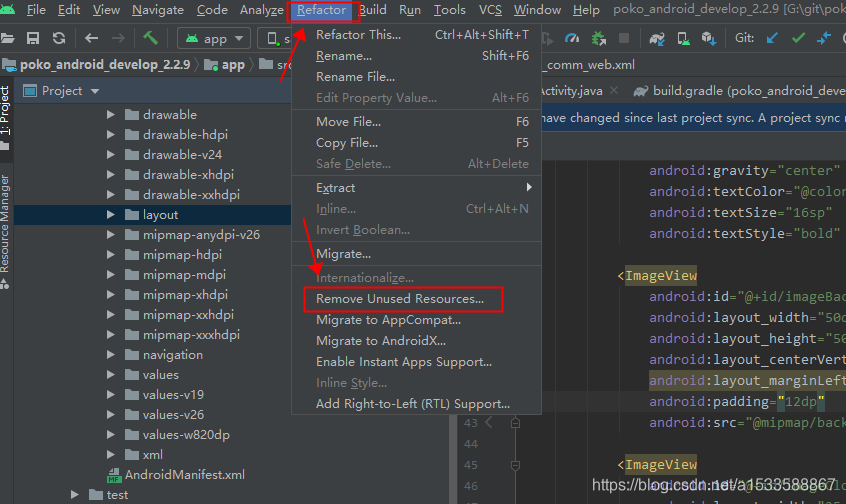Screen dimensions: 846x504
Task: Open the Run menu
Action: click(x=410, y=10)
